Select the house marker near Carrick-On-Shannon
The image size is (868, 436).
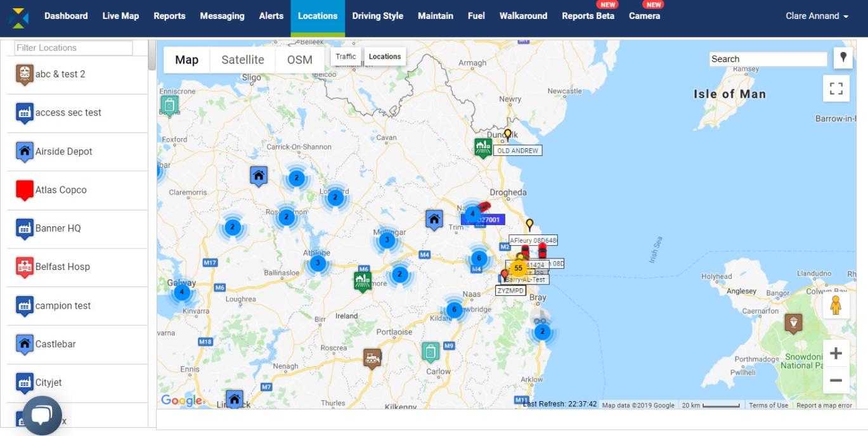tap(258, 176)
